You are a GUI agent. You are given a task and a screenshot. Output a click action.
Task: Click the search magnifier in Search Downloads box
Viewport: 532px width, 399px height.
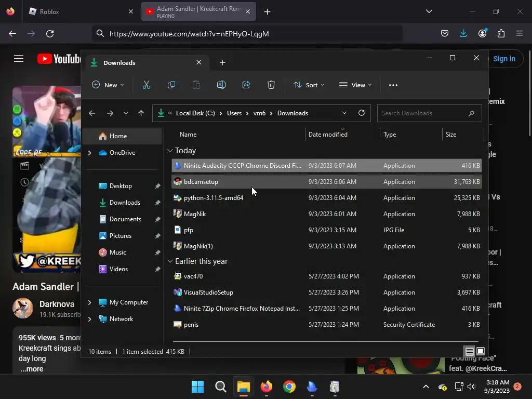(x=471, y=113)
